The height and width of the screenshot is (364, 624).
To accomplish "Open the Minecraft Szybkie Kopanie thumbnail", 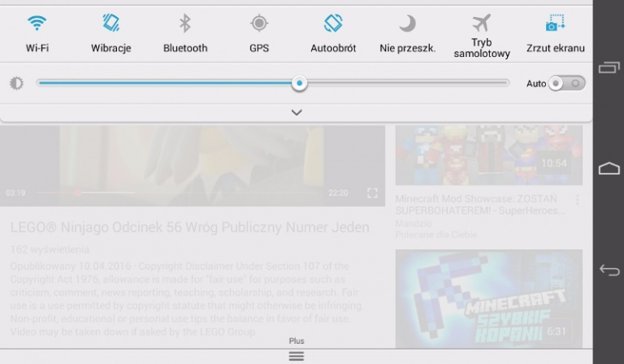I will [488, 297].
